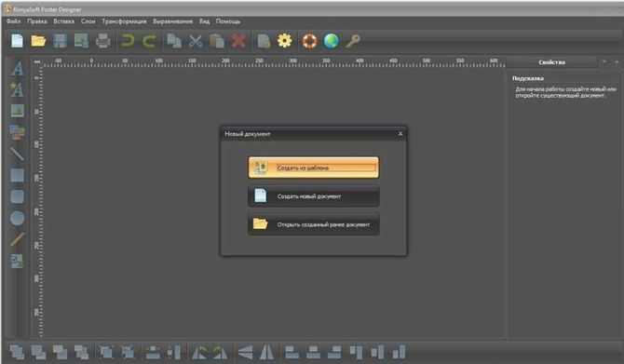
Task: Click the globe website icon
Action: [332, 41]
